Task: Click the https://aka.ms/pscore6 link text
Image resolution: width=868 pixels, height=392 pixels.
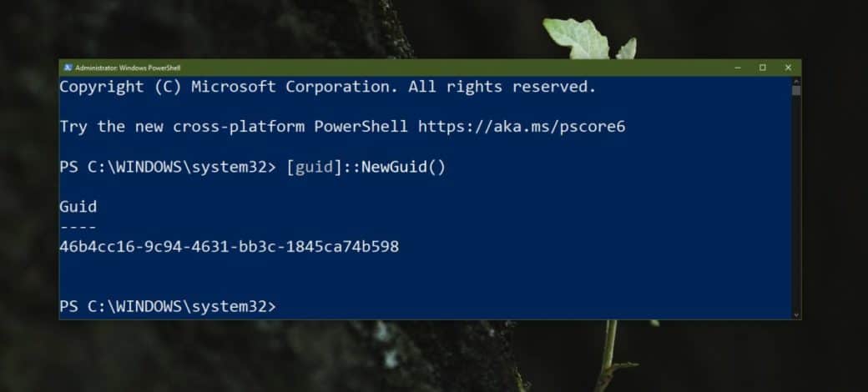Action: [x=521, y=127]
